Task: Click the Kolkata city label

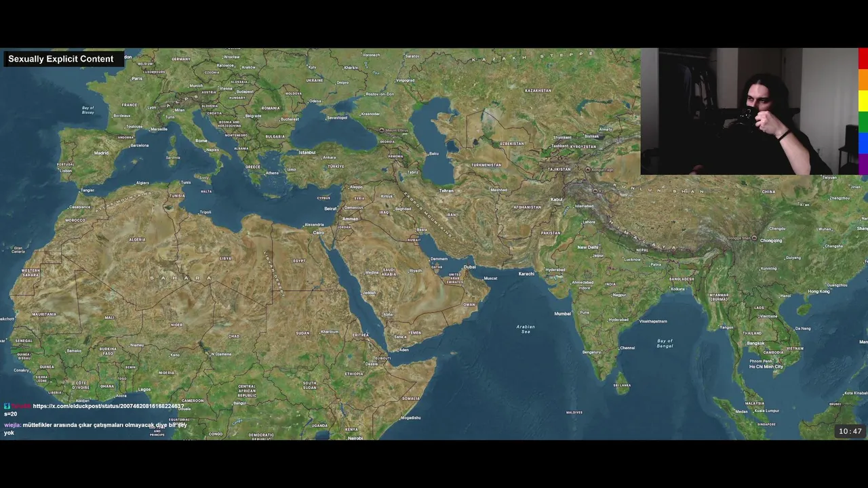Action: coord(677,289)
